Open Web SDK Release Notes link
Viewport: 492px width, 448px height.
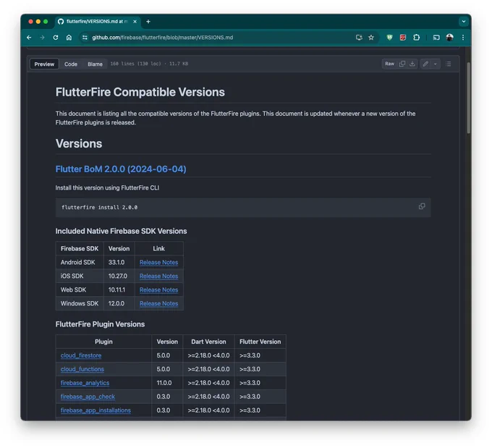pos(158,290)
